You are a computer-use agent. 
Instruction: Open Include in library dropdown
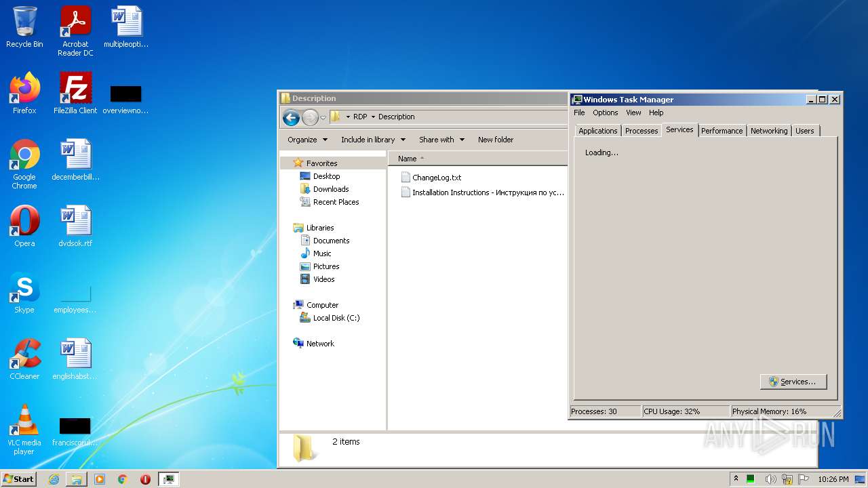coord(373,140)
